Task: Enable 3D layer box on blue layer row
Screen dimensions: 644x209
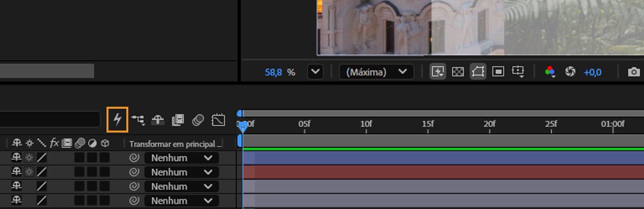Action: [104, 158]
